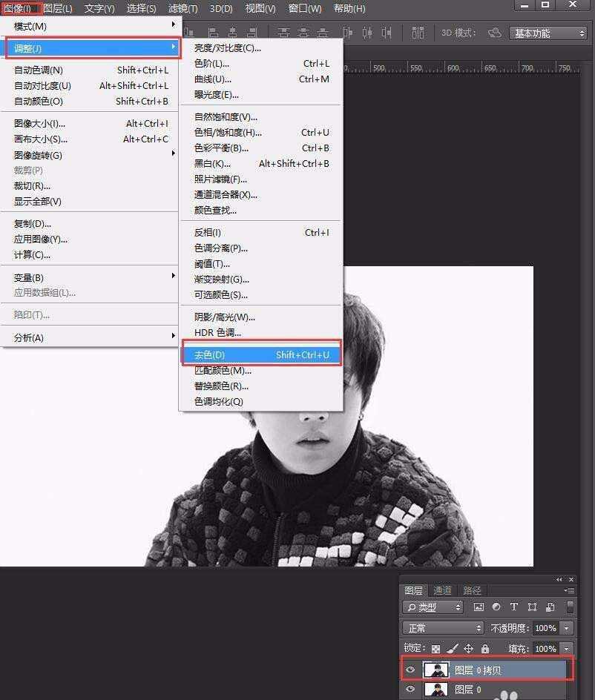Screen dimensions: 595x700
Task: Toggle visibility of layer 图层 0 拷贝
Action: tap(410, 670)
